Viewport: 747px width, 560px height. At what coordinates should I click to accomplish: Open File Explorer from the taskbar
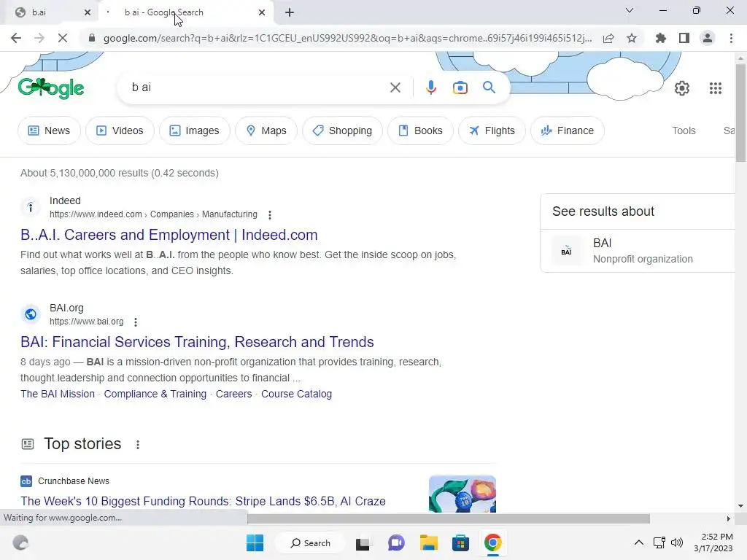[429, 542]
